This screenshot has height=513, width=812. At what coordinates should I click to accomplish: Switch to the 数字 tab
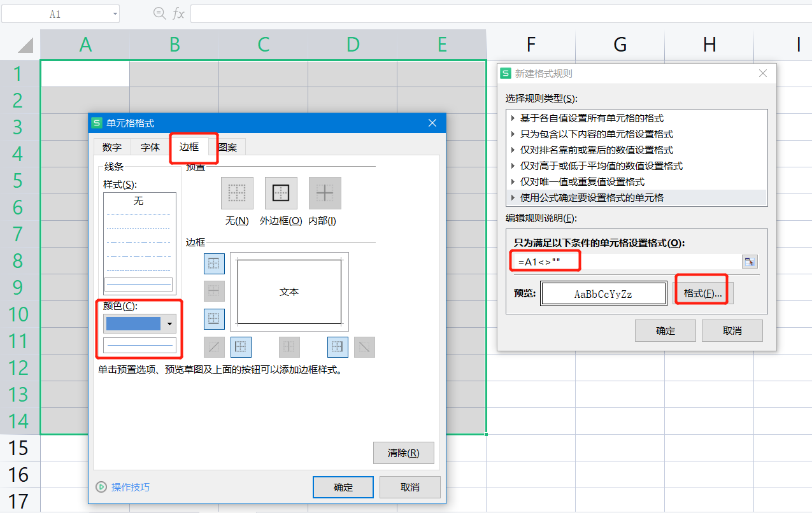coord(112,147)
